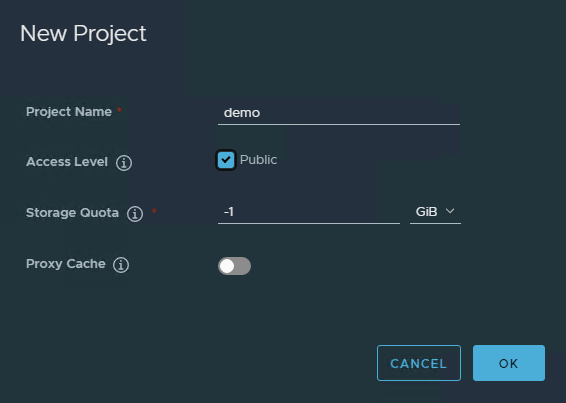
Task: Click the required asterisk next to Storage Quota
Action: 154,211
